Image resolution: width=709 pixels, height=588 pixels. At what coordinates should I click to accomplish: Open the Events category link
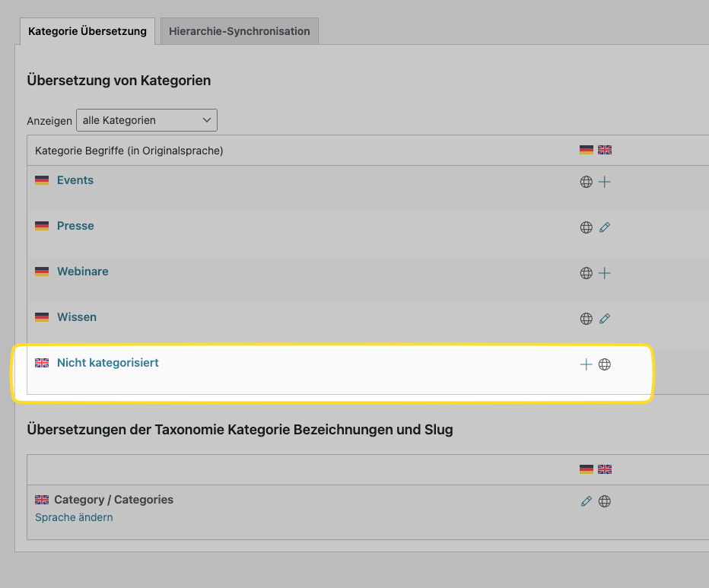[x=75, y=180]
